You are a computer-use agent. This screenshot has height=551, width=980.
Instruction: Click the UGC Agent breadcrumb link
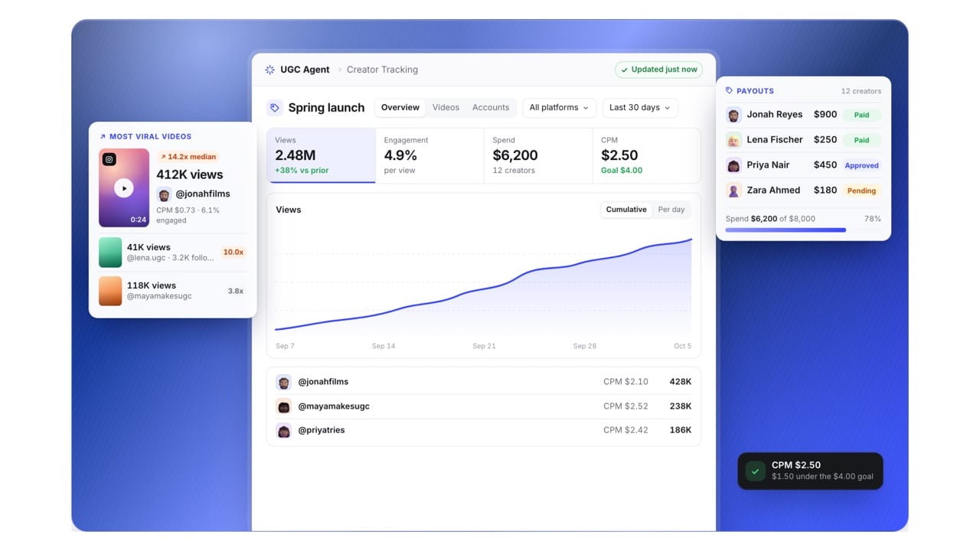(305, 70)
